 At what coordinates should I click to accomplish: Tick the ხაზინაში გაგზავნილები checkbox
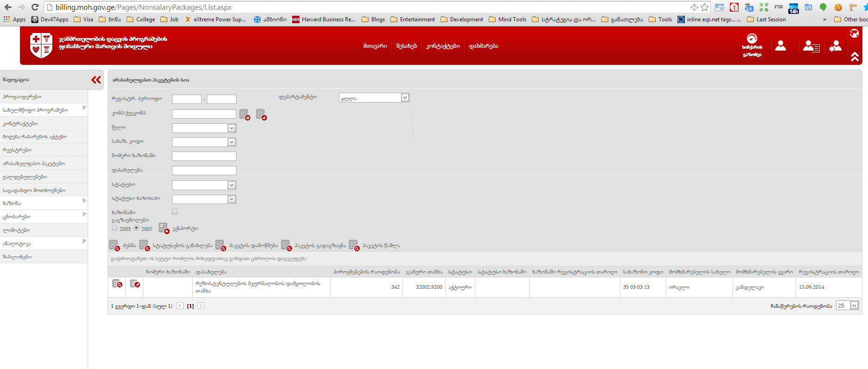[175, 211]
